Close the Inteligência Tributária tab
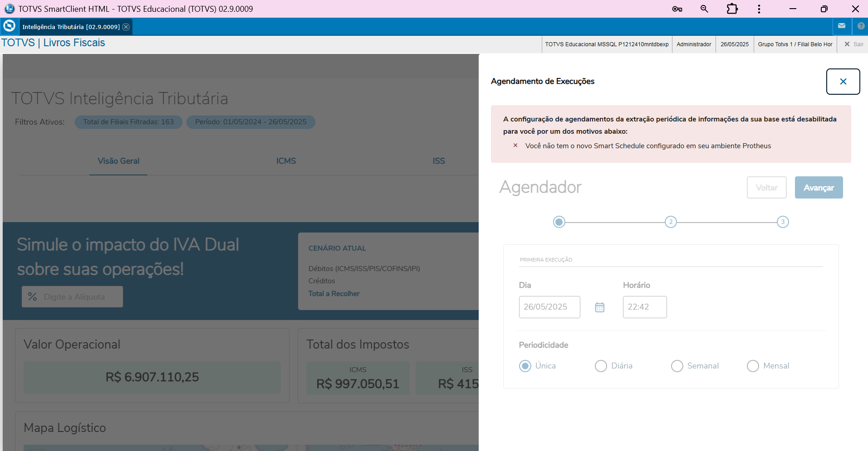This screenshot has width=868, height=451. tap(126, 27)
